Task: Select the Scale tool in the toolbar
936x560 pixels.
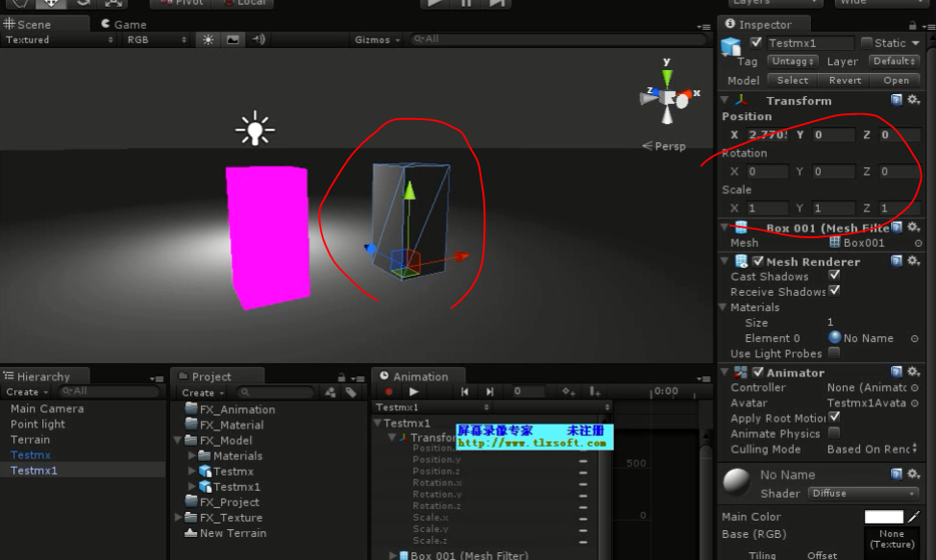Action: [111, 4]
